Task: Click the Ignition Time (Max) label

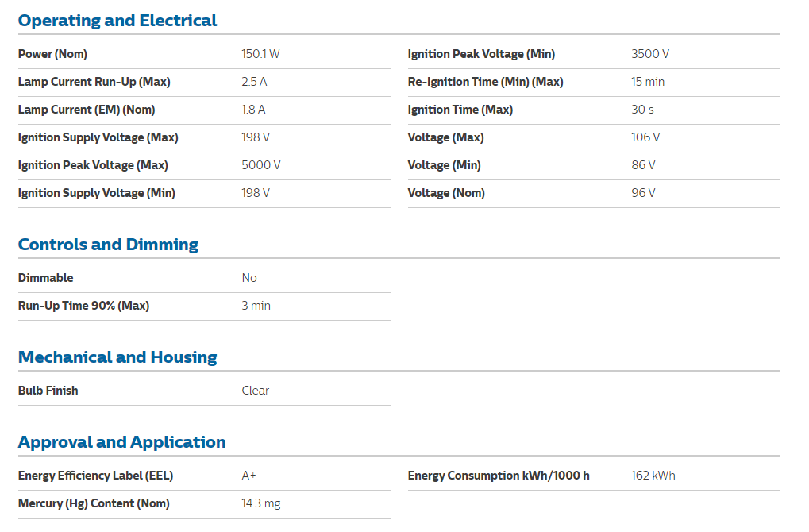Action: 460,110
